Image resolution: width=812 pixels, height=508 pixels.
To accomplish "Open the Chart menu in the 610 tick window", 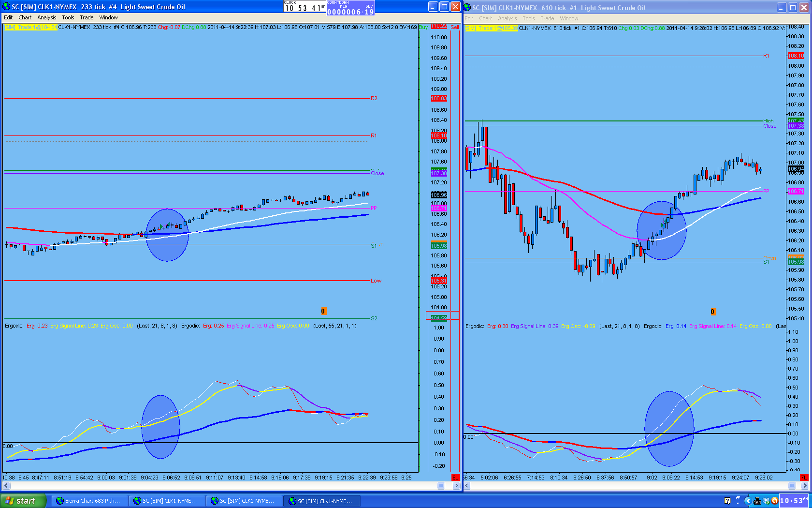I will pyautogui.click(x=486, y=18).
